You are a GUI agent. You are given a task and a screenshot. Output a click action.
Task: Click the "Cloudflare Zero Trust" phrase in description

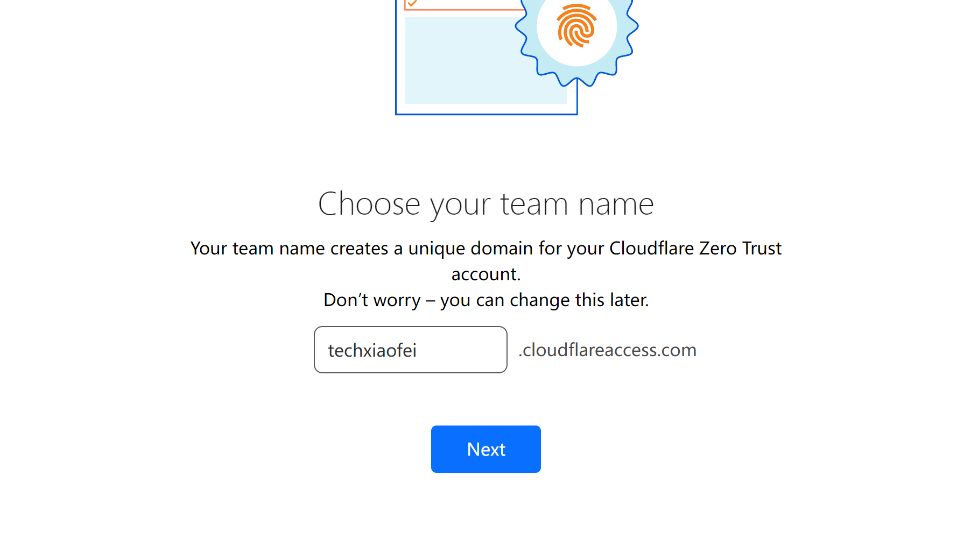point(695,249)
